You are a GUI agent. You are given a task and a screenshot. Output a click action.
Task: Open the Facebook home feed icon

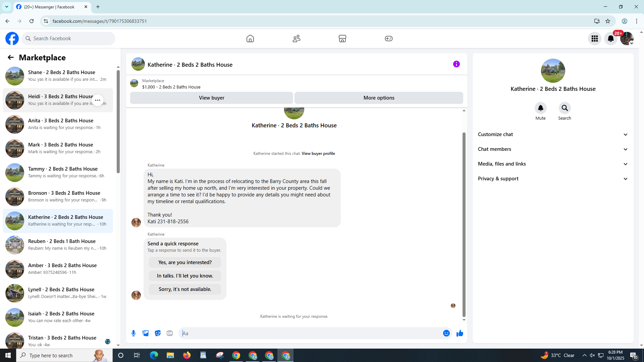(x=250, y=39)
